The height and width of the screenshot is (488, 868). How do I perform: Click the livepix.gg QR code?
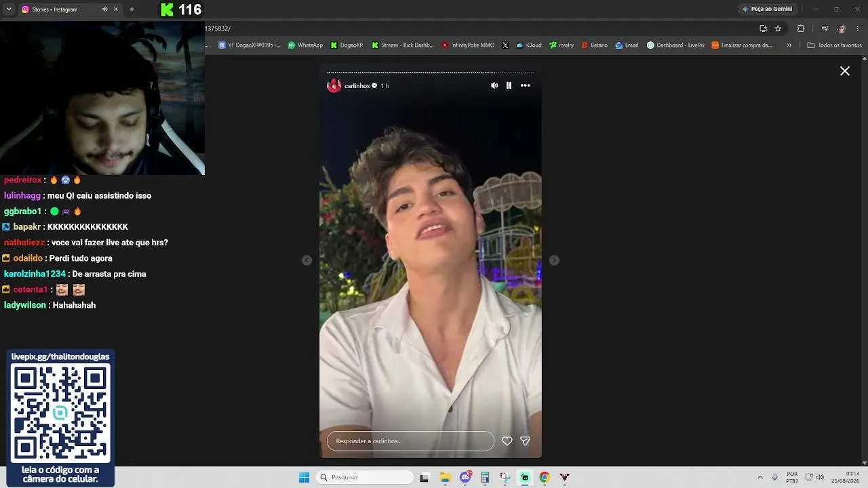(60, 412)
